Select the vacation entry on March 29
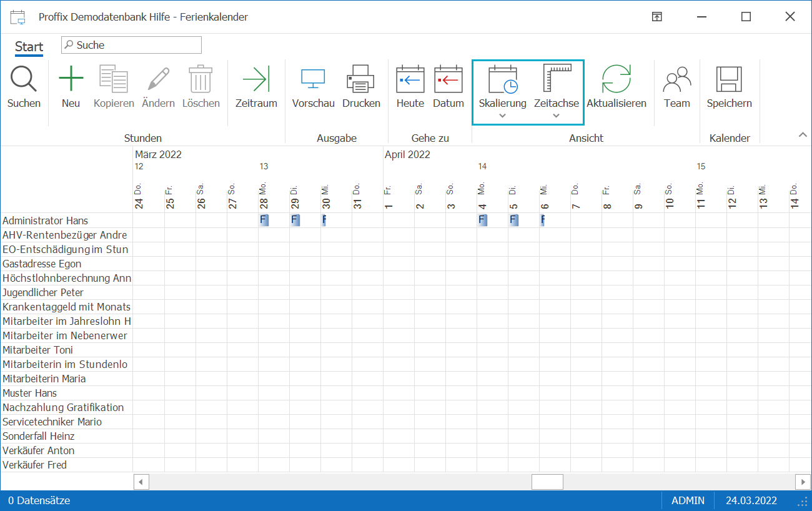Viewport: 812px width, 511px height. point(295,220)
